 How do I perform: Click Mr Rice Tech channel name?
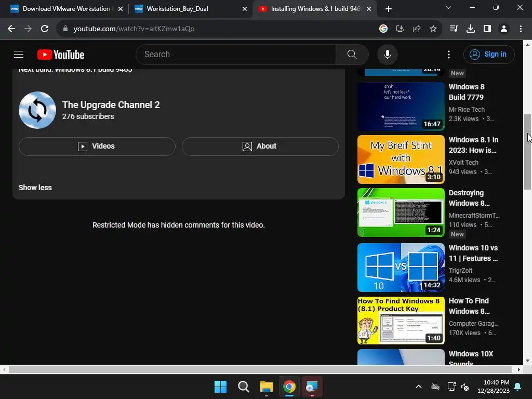coord(467,110)
